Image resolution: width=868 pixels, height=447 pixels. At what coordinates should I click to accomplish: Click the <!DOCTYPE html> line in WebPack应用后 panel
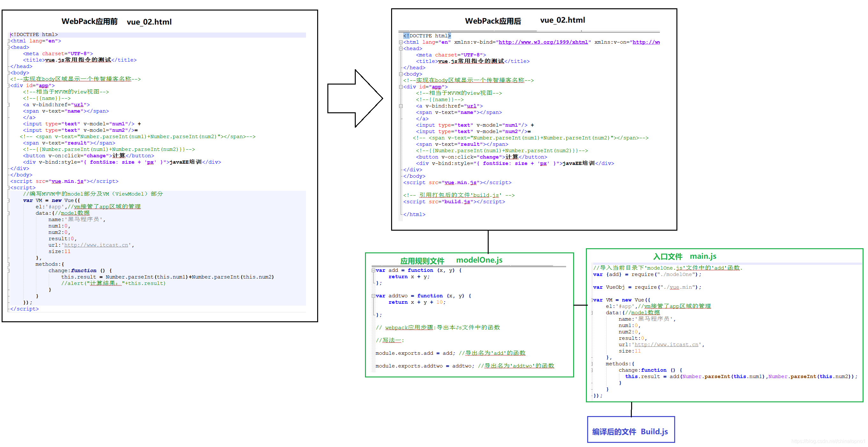tap(427, 36)
